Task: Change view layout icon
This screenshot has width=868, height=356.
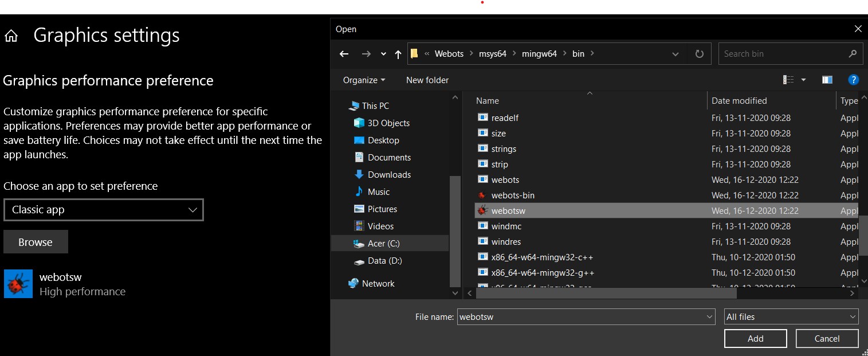Action: click(x=789, y=80)
